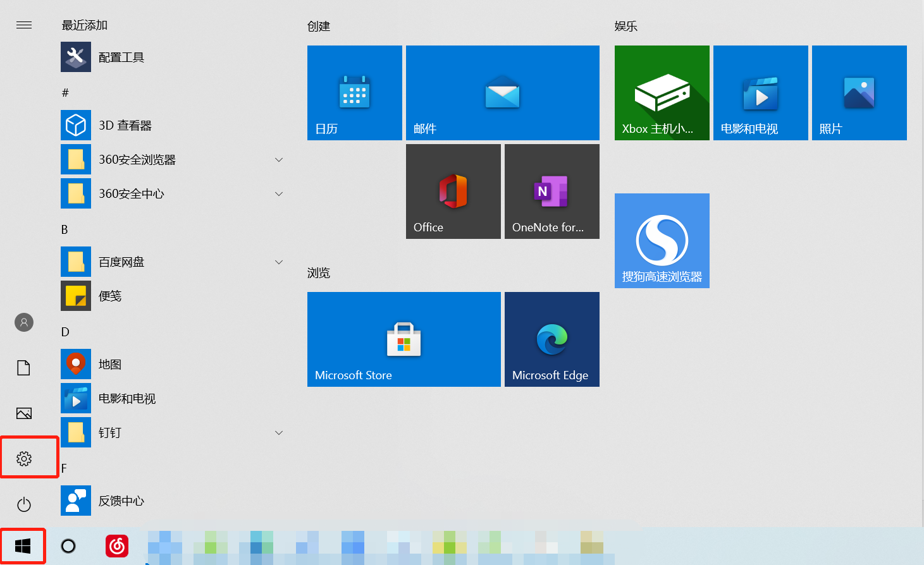Open the 照片 photos tile
Screen dimensions: 924x565
click(859, 93)
